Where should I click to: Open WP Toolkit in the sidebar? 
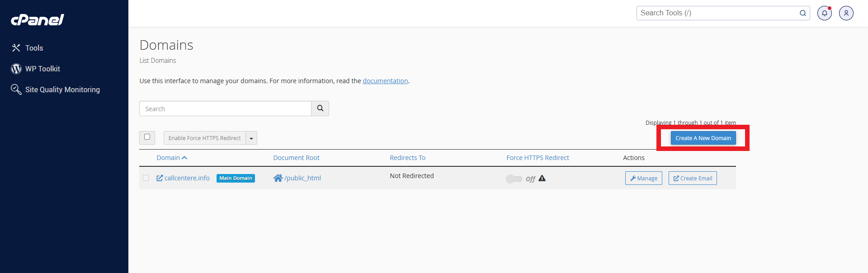pos(42,69)
